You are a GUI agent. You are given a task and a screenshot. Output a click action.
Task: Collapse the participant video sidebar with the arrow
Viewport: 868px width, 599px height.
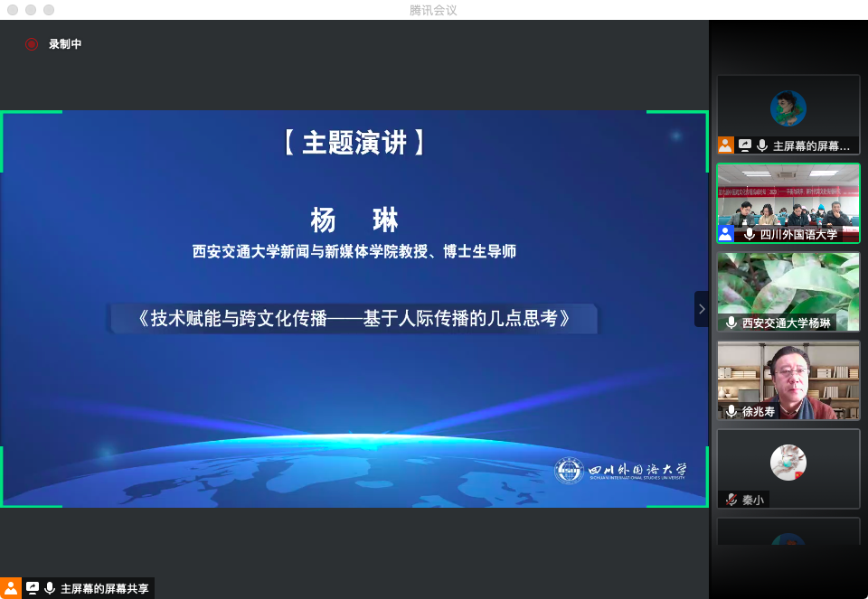(702, 309)
